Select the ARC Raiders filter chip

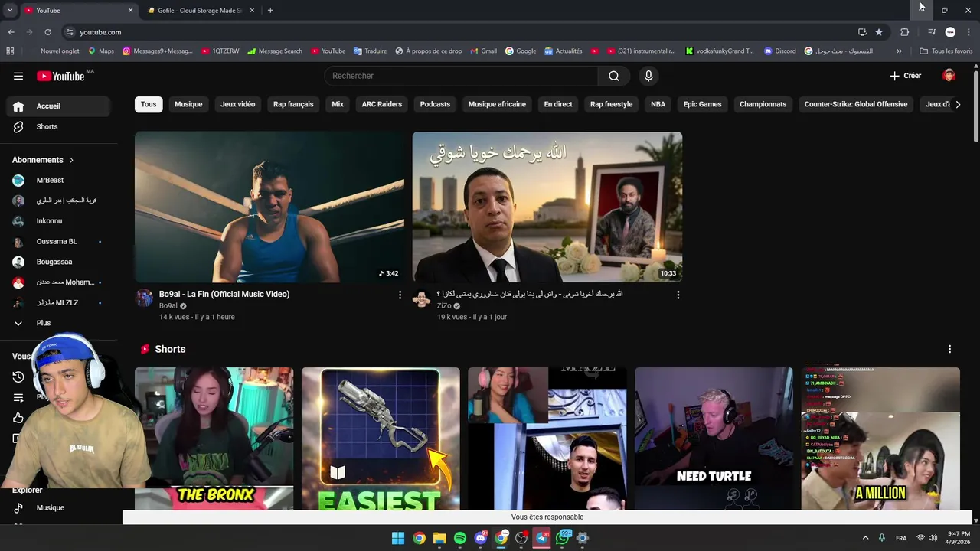coord(382,104)
